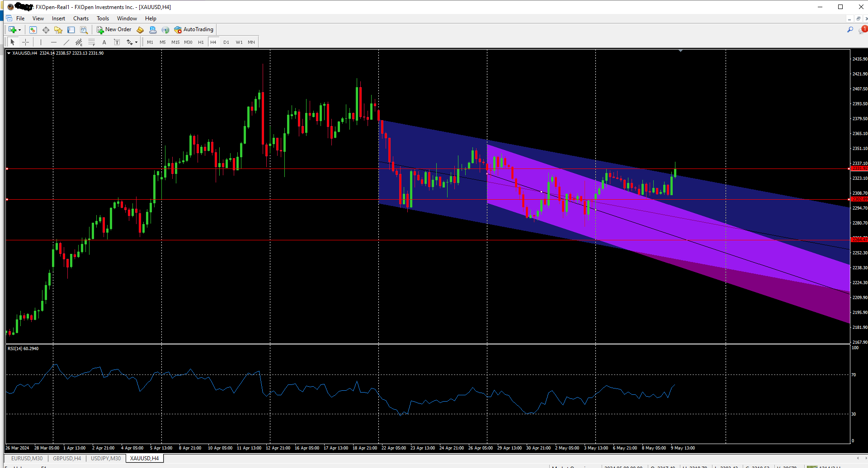Switch to H1 timeframe

[x=201, y=42]
